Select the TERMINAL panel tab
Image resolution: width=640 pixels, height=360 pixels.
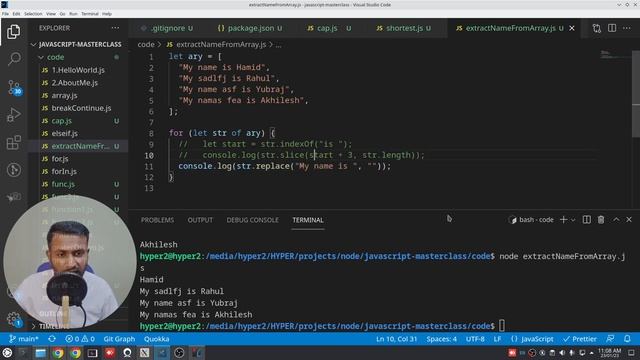tap(308, 220)
